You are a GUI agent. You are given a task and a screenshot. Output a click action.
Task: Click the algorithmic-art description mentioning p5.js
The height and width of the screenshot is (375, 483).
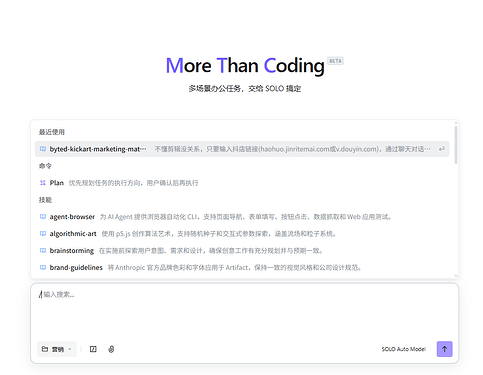tap(219, 234)
